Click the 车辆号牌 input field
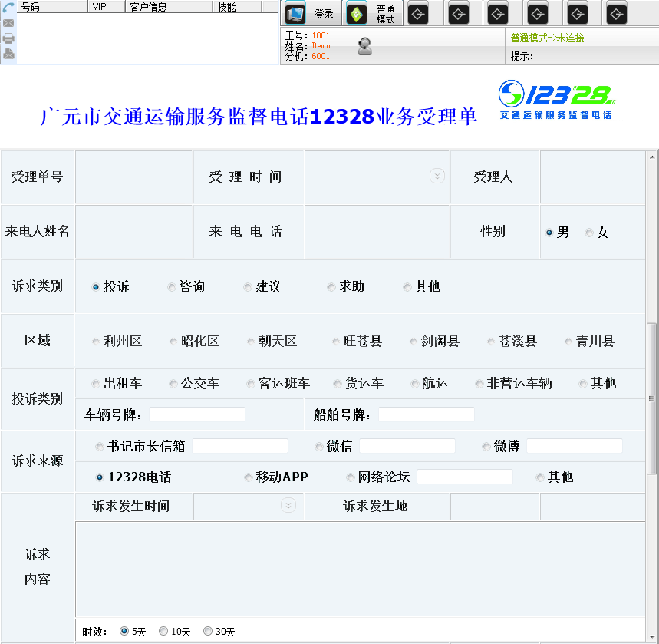 click(197, 414)
